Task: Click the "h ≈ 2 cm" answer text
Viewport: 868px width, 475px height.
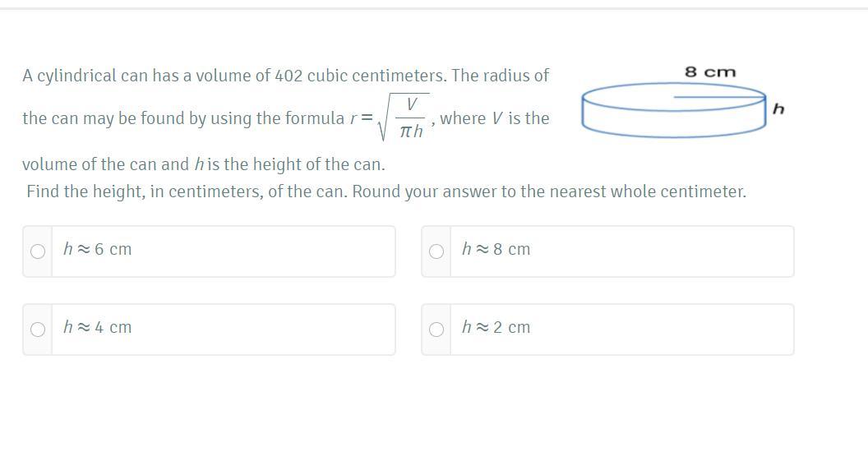Action: click(496, 327)
